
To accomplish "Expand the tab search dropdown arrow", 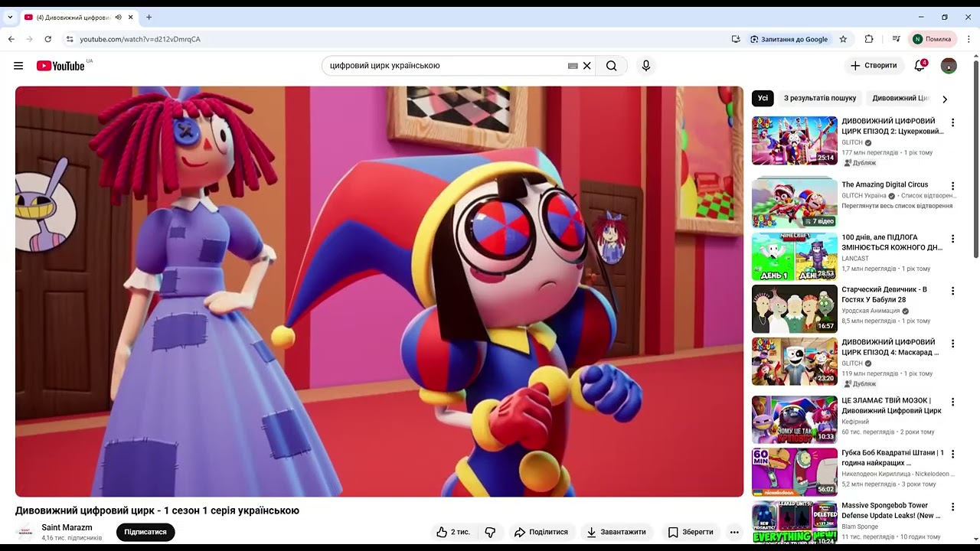I will [x=10, y=17].
